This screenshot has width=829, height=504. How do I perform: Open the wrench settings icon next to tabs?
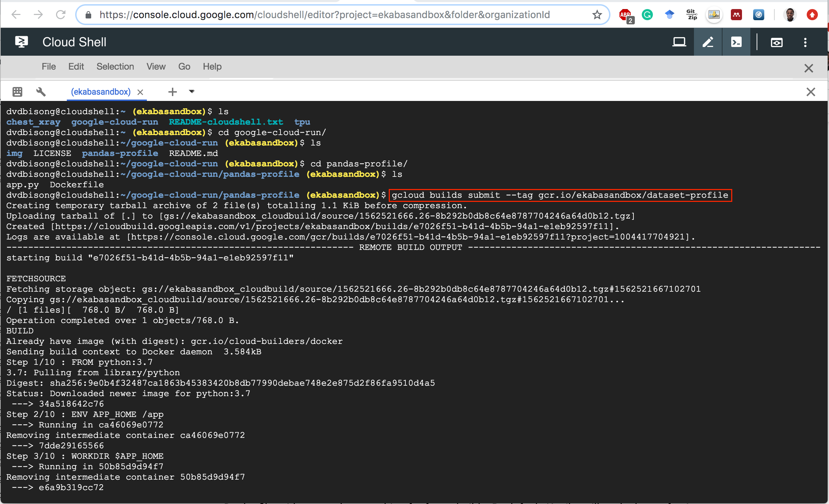point(41,92)
